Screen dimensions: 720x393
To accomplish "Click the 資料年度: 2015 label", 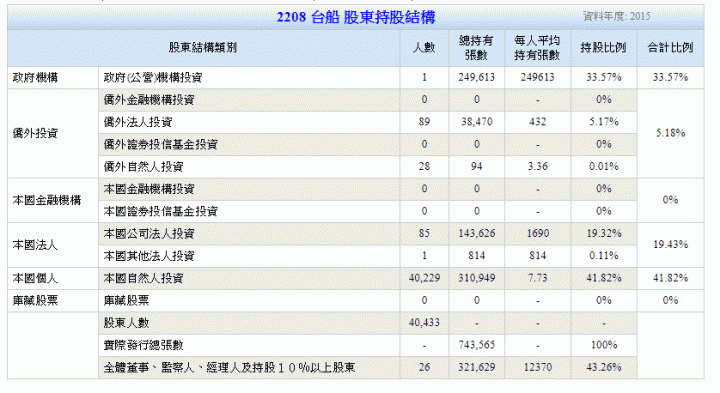I will (x=617, y=17).
